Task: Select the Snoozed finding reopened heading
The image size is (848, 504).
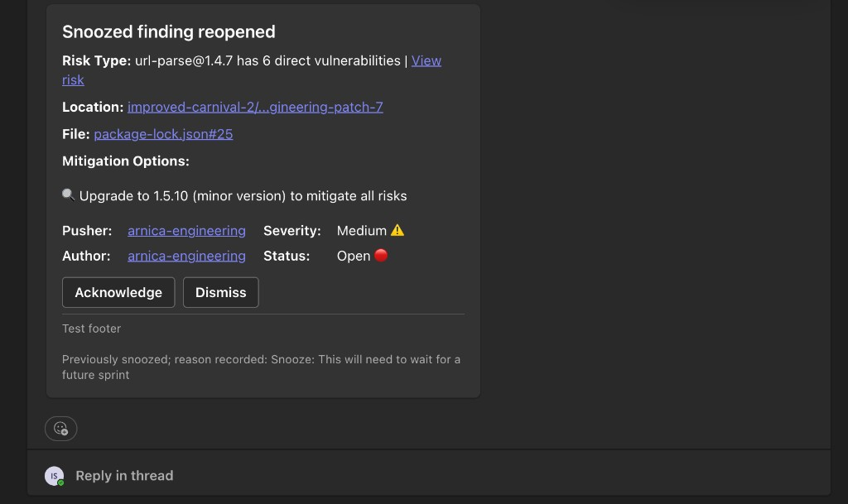Action: [169, 32]
